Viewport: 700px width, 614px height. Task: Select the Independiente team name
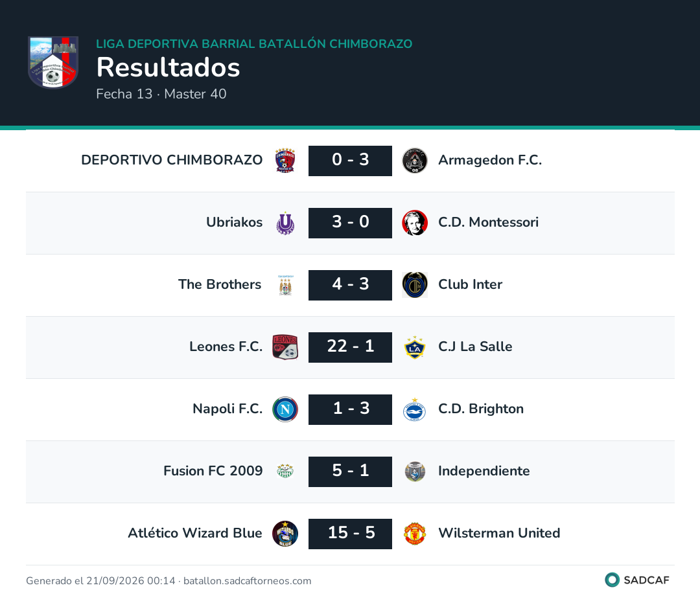484,471
